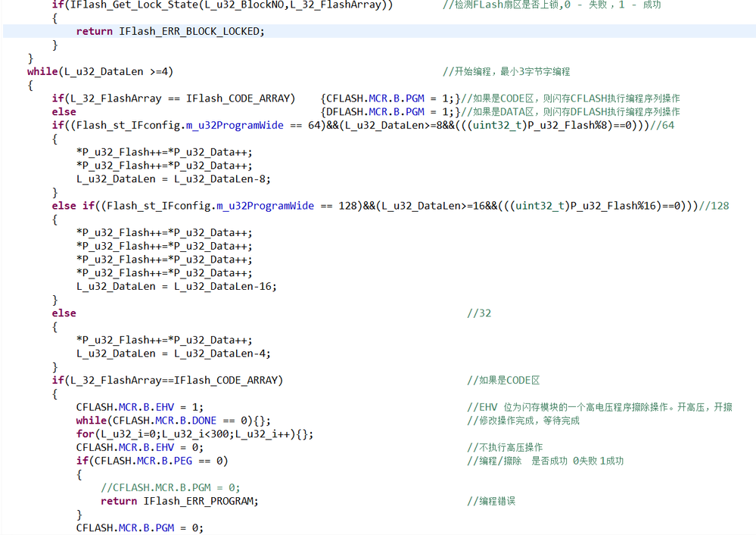The width and height of the screenshot is (756, 535).
Task: Click the trailing '//128' comment
Action: (714, 207)
